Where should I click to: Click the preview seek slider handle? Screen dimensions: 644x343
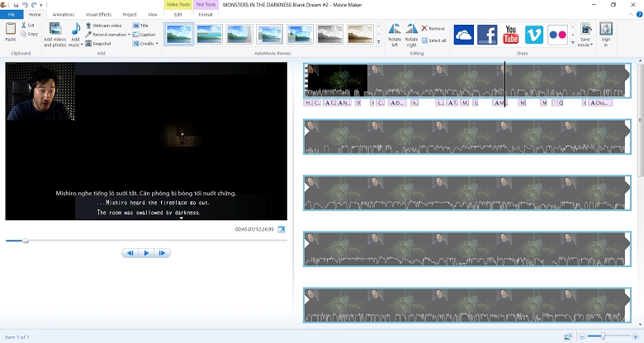pos(26,241)
